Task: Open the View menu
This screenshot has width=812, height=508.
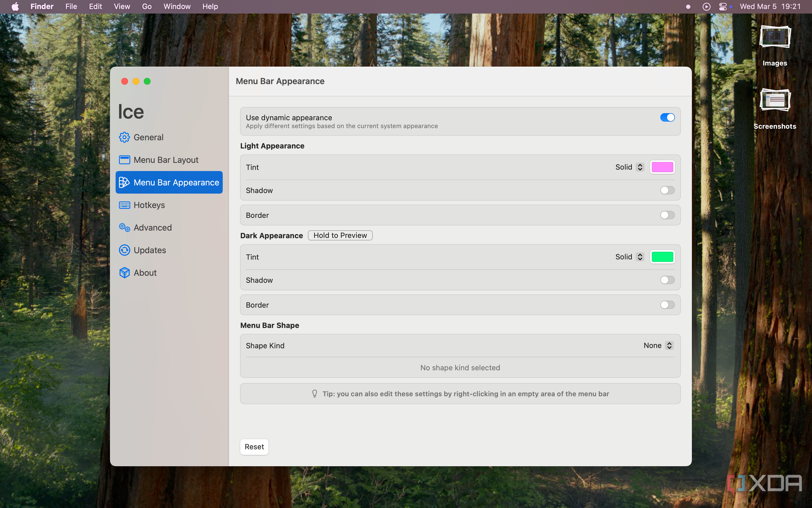Action: click(x=122, y=6)
